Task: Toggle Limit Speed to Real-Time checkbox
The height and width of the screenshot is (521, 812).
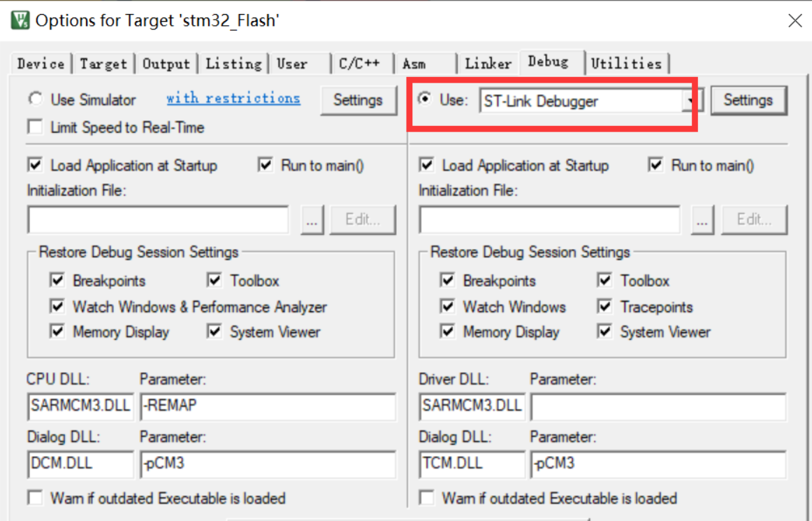Action: pyautogui.click(x=35, y=127)
